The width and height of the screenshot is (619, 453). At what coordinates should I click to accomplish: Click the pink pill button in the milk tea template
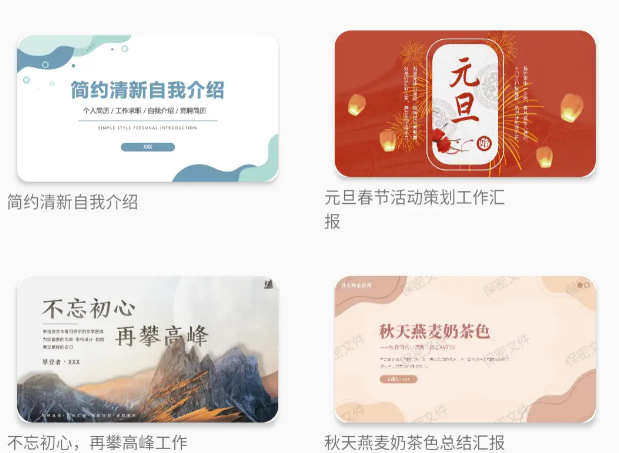(398, 379)
